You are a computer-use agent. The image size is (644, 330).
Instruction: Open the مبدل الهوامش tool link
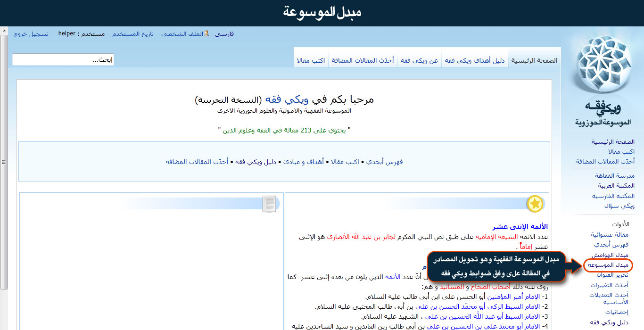point(610,255)
